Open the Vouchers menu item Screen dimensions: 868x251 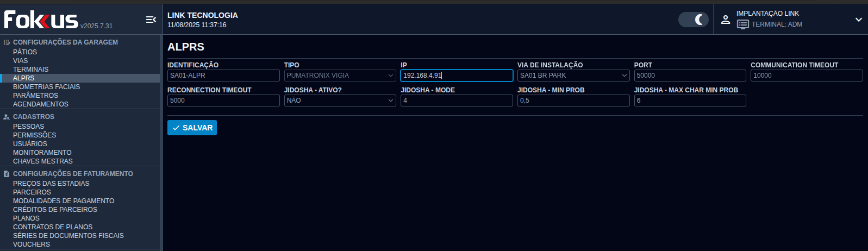click(32, 244)
